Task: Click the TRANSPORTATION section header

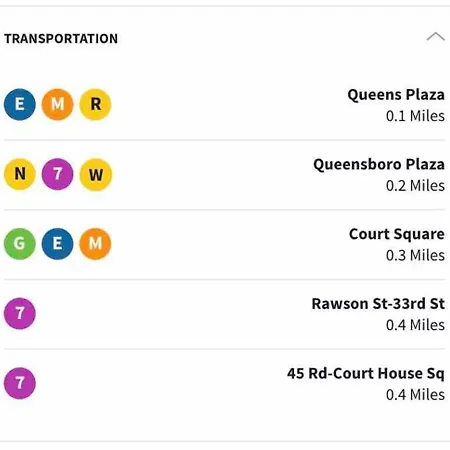Action: pyautogui.click(x=61, y=39)
